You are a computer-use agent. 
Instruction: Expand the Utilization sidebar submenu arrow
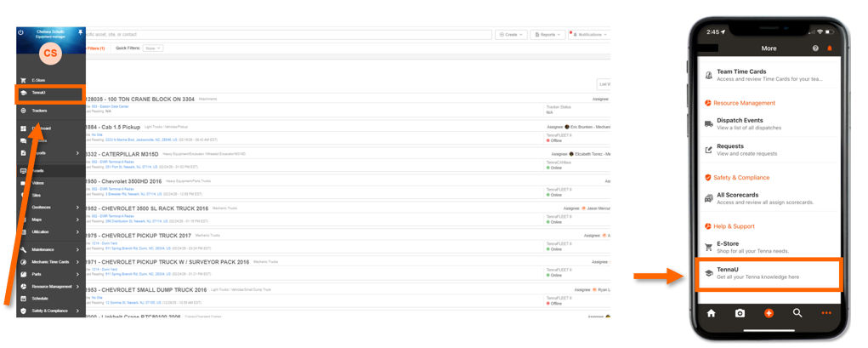(x=77, y=231)
